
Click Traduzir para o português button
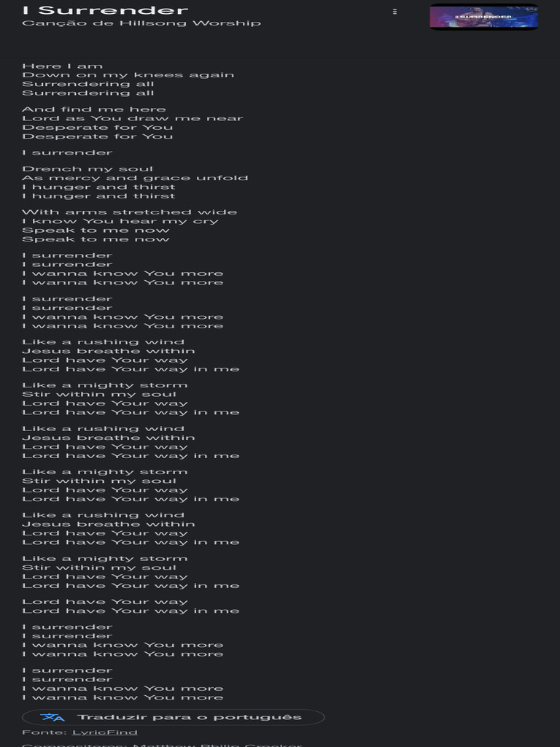[174, 717]
